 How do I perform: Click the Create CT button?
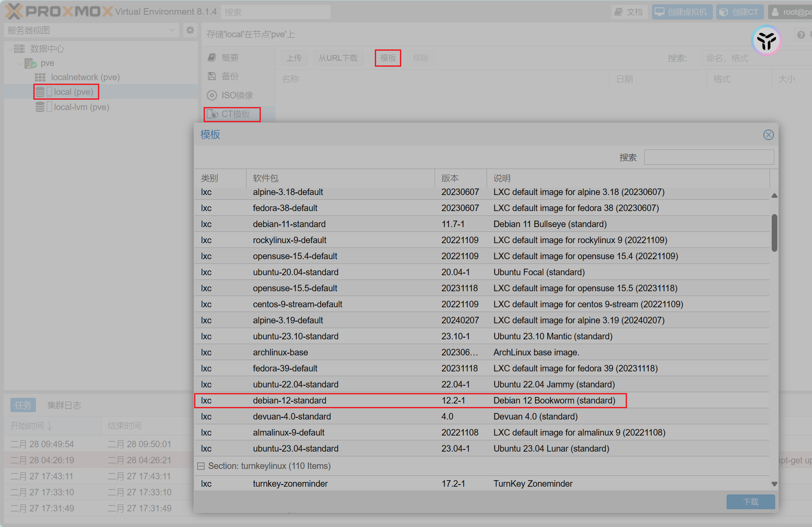tap(740, 12)
